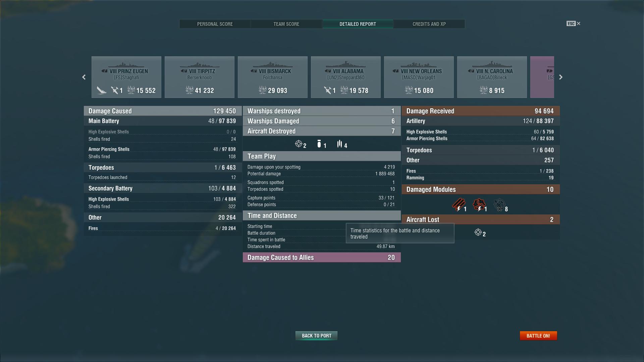
Task: Select the VIII Tirpitz ship card
Action: point(200,77)
